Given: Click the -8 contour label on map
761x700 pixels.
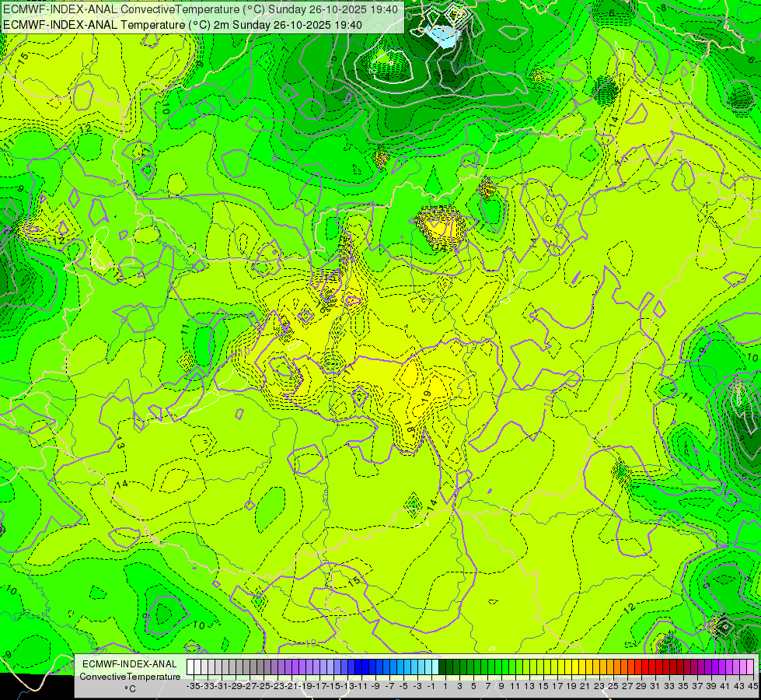Looking at the screenshot, I should 662,7.
